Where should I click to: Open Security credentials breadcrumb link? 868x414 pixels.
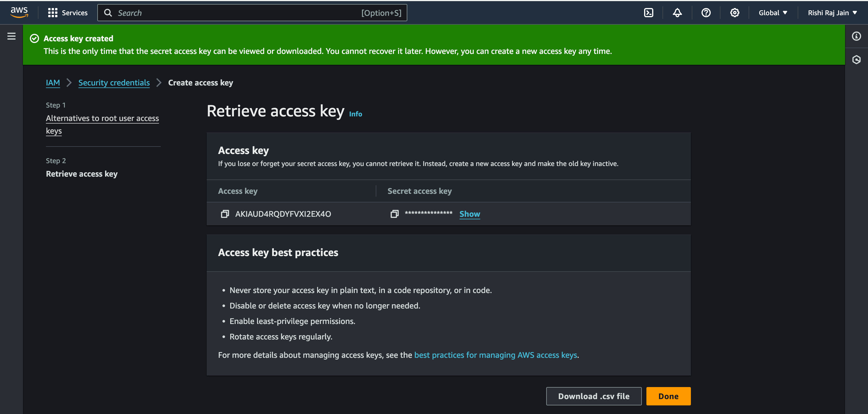(114, 82)
